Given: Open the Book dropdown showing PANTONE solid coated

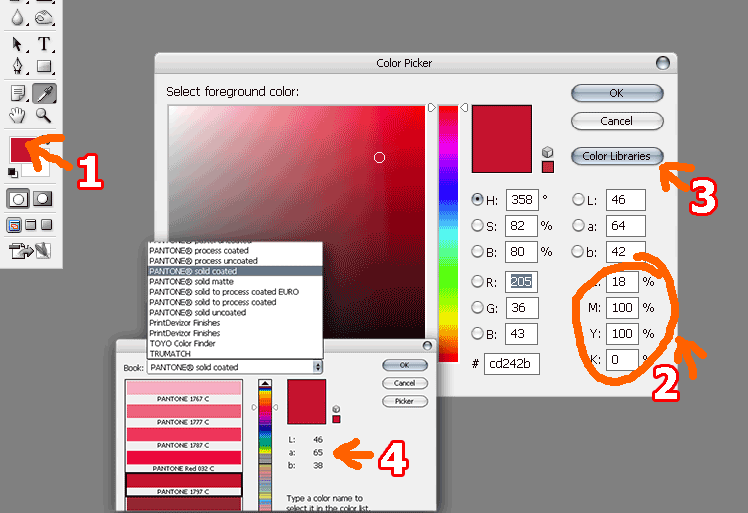Looking at the screenshot, I should tap(235, 367).
